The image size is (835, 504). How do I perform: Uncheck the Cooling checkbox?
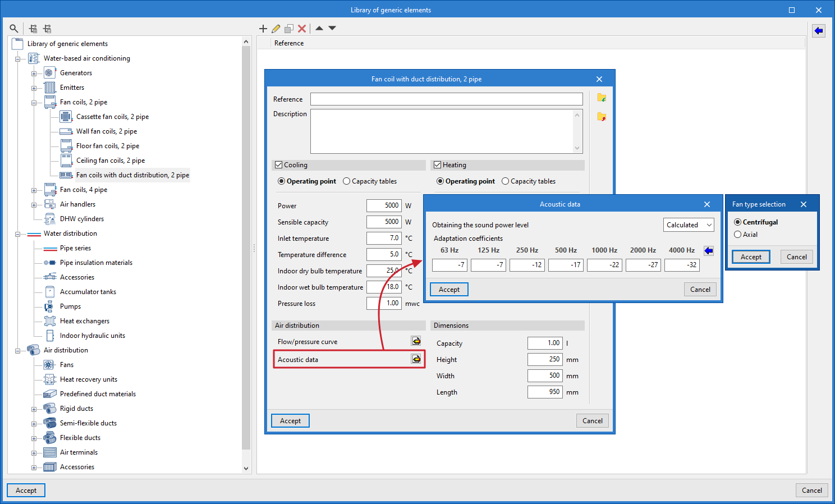click(x=278, y=165)
